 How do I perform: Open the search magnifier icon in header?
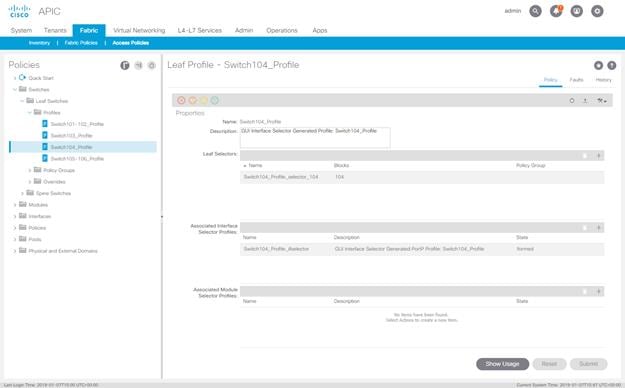click(x=535, y=11)
